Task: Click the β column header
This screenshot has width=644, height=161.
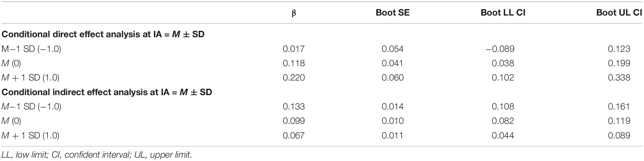Action: 294,13
